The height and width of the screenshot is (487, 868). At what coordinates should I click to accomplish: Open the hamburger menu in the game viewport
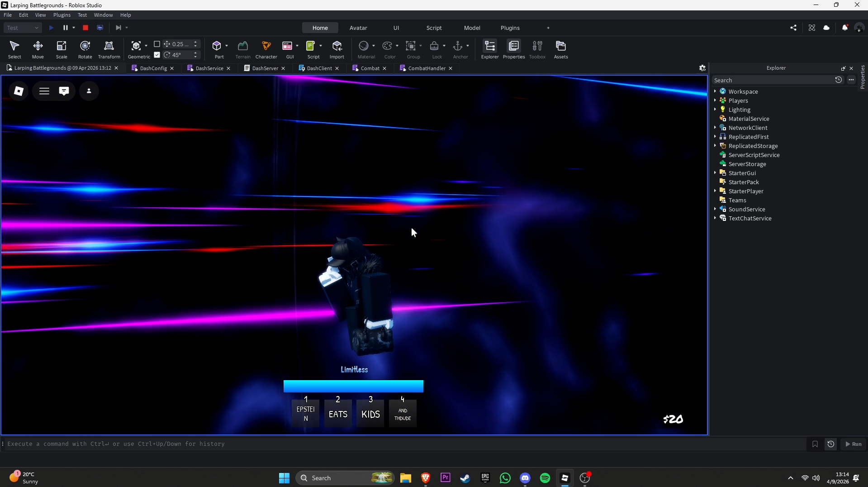[44, 91]
